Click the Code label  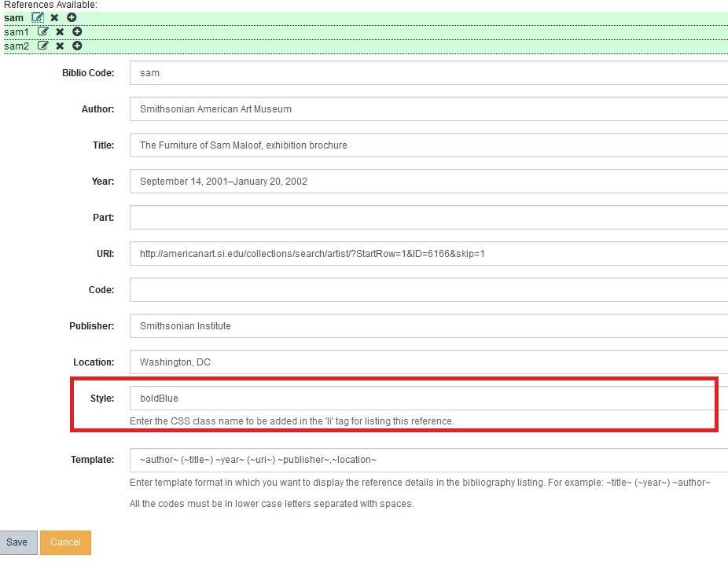(x=101, y=290)
